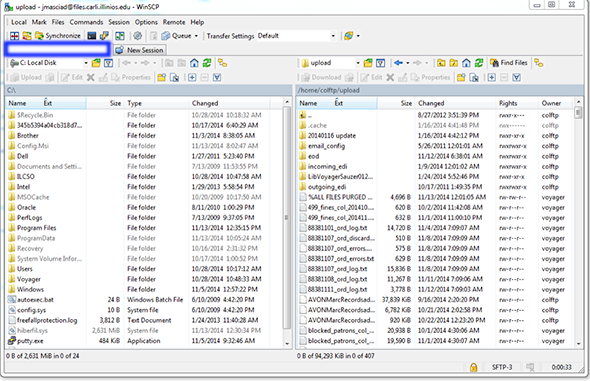This screenshot has height=381, width=590.
Task: Click the remote panel directory tree icon
Action: (x=539, y=63)
